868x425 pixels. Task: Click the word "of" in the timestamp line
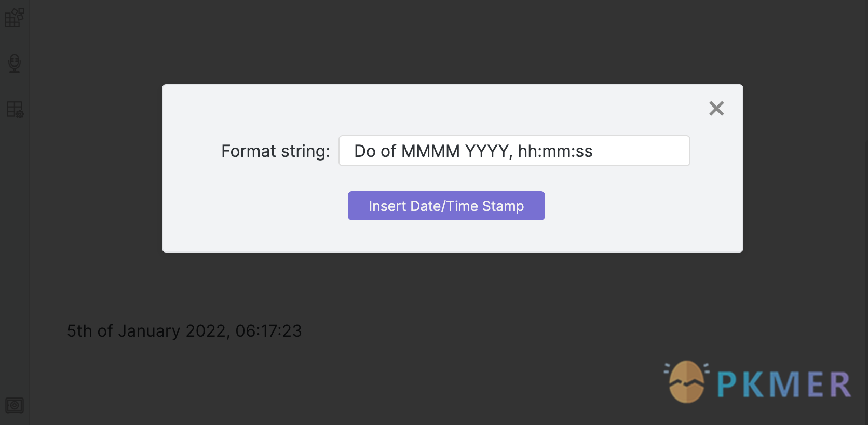point(105,331)
